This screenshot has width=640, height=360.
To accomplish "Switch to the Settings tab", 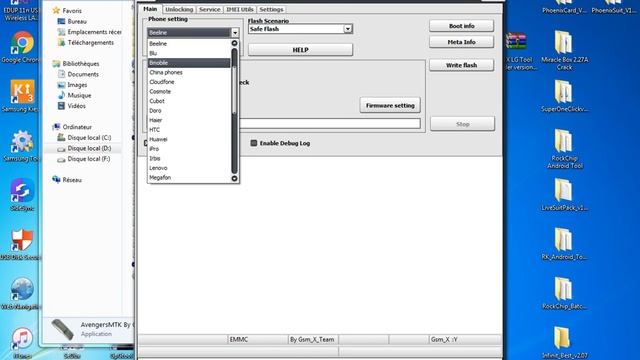I will pyautogui.click(x=271, y=9).
